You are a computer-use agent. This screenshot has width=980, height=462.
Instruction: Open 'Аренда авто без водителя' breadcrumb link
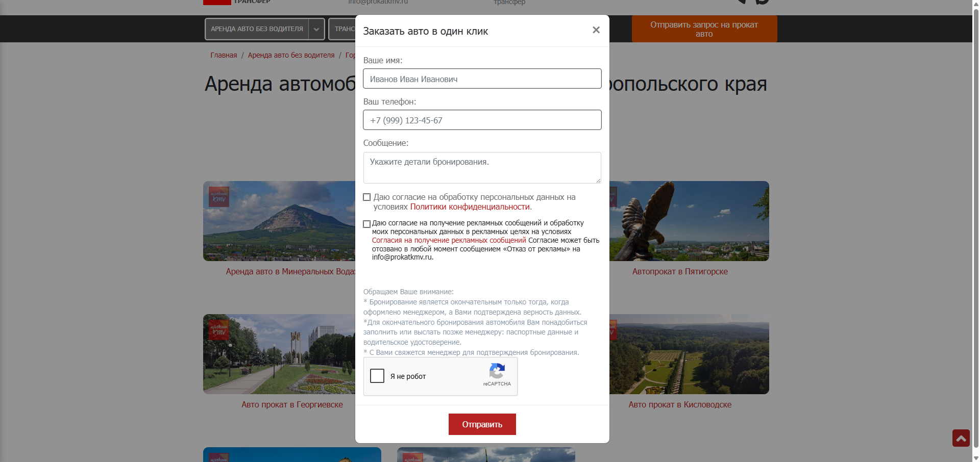tap(291, 55)
